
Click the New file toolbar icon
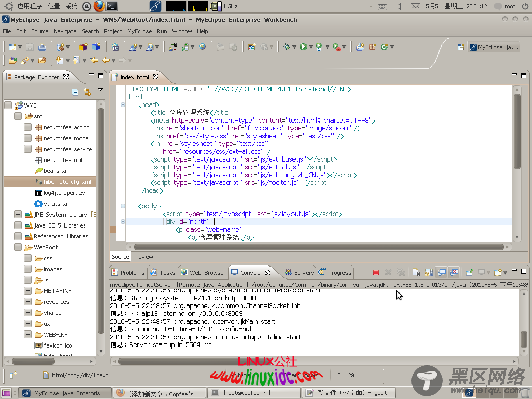pyautogui.click(x=12, y=47)
